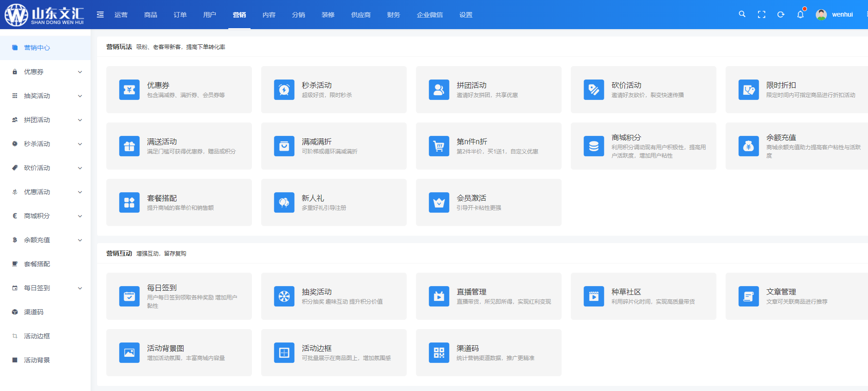Click the 文章管理 card icon
The image size is (868, 391).
pos(749,296)
